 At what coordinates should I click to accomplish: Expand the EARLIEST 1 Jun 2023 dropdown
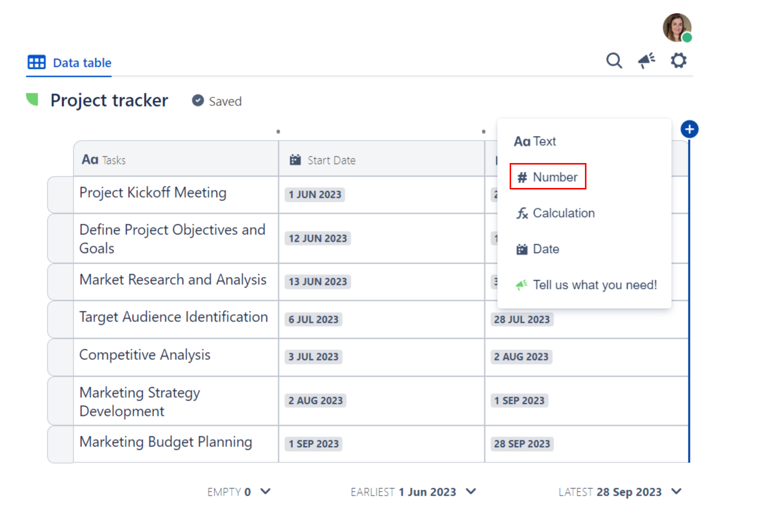tap(471, 492)
